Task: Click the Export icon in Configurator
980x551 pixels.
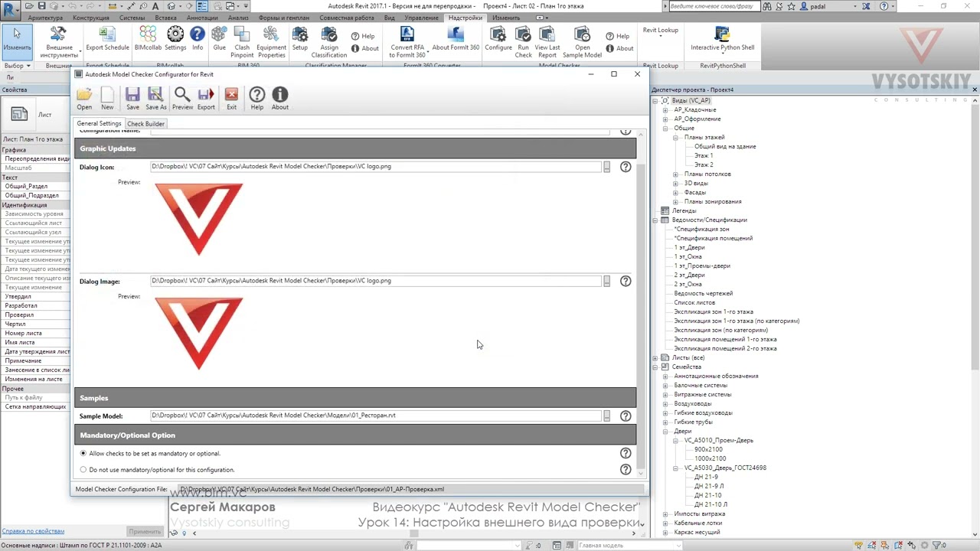Action: coord(206,98)
